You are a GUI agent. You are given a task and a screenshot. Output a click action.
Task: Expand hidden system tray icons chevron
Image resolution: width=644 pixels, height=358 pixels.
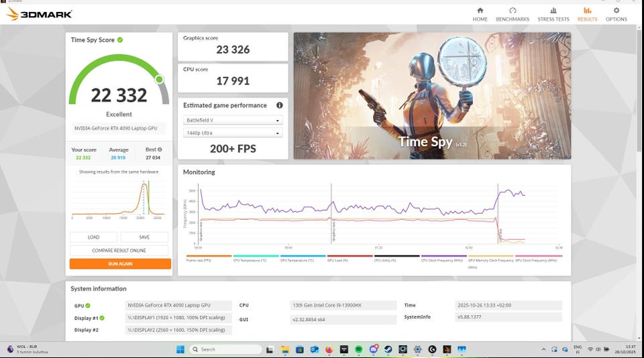543,349
